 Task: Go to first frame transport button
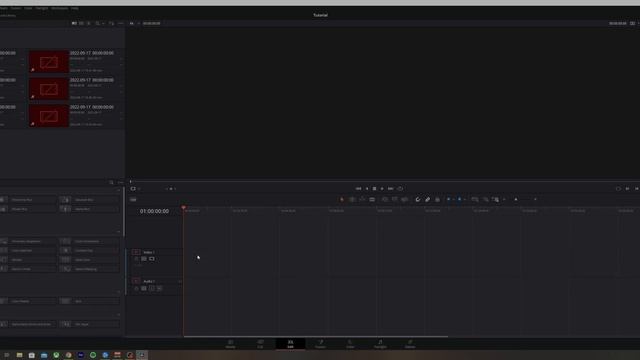coord(358,189)
